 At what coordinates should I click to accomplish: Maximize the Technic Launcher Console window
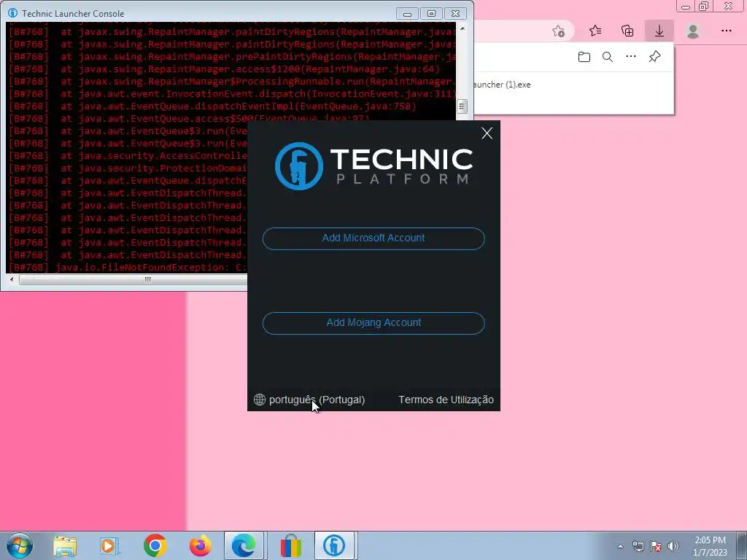(431, 14)
